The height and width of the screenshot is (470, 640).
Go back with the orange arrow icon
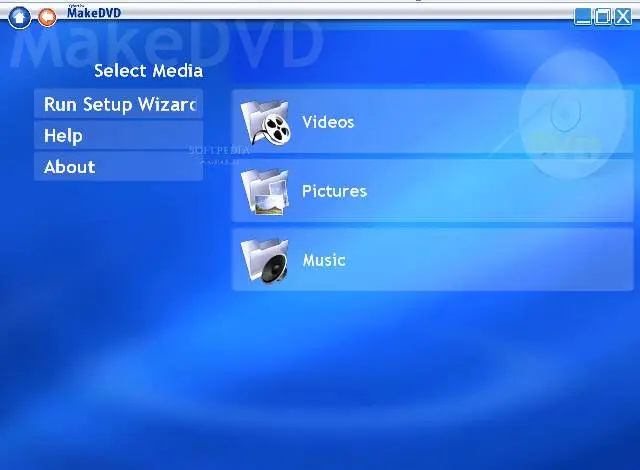click(x=47, y=17)
